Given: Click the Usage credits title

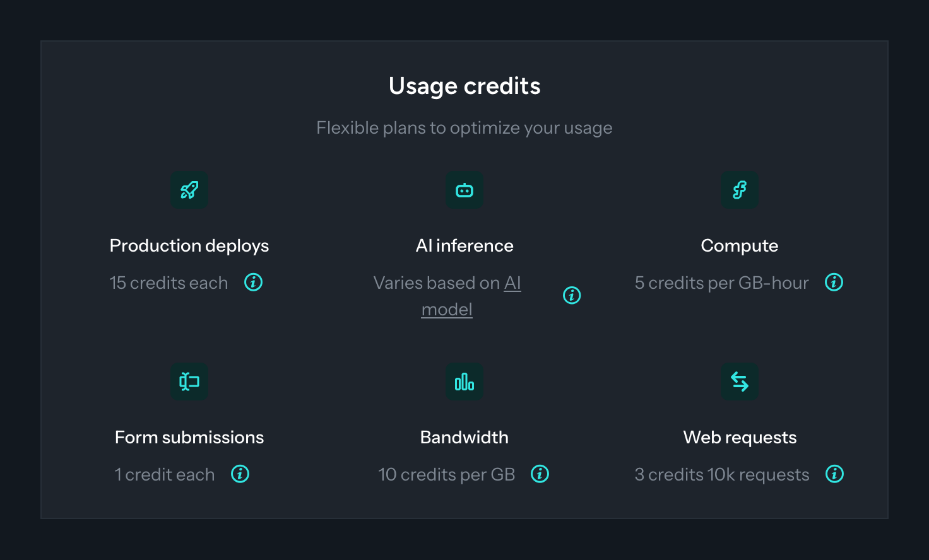Looking at the screenshot, I should [x=464, y=86].
